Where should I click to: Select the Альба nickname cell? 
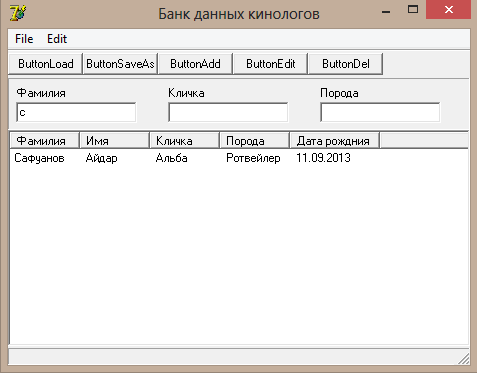click(171, 158)
